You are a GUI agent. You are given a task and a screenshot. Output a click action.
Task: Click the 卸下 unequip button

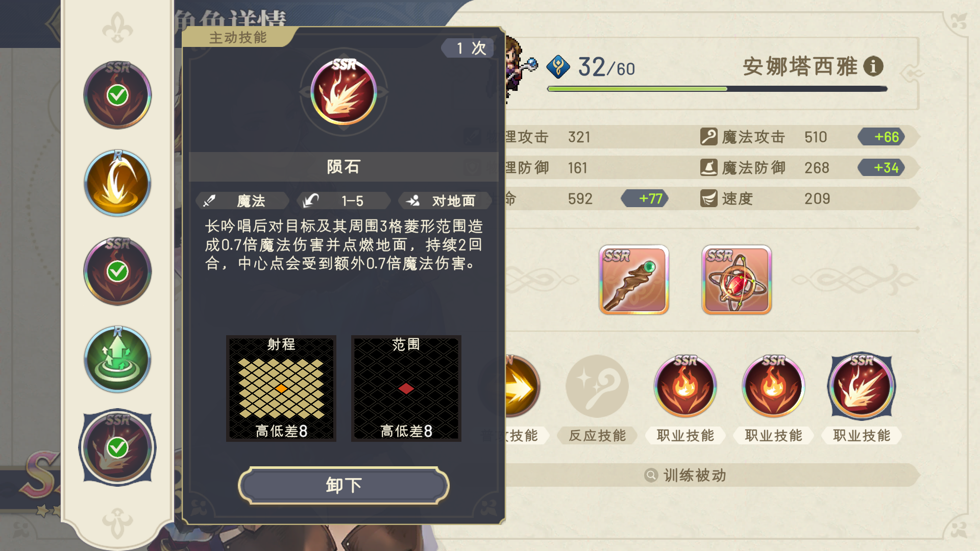tap(344, 485)
